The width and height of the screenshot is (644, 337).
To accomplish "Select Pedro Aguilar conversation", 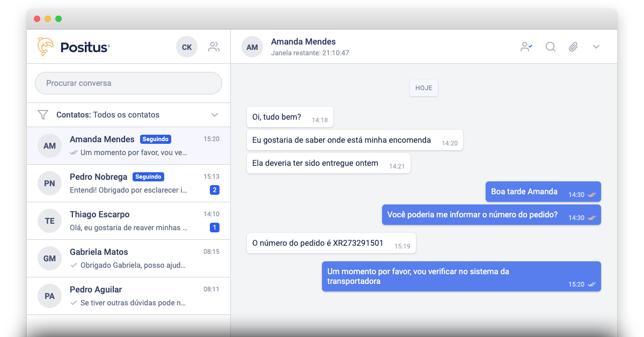I will pyautogui.click(x=128, y=296).
